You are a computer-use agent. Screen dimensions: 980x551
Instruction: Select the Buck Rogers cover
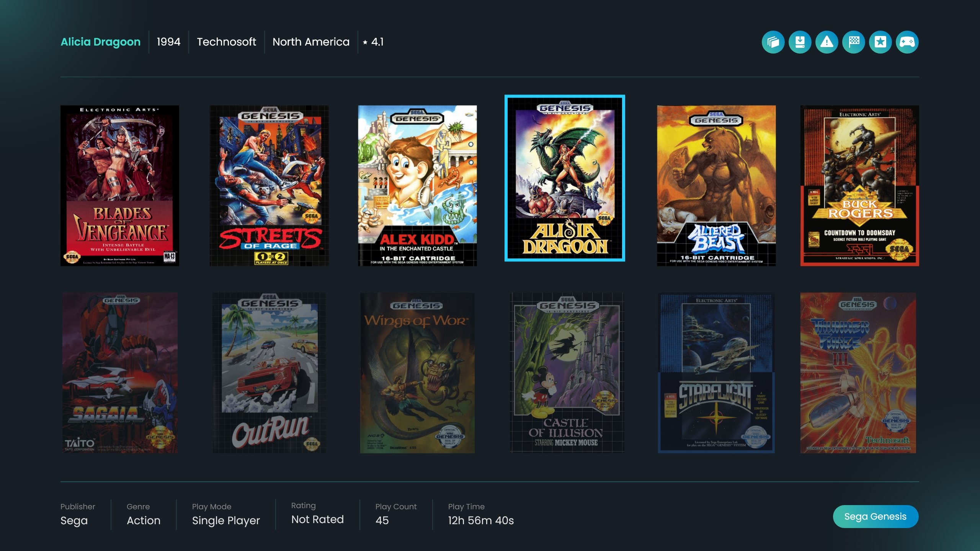pos(859,186)
